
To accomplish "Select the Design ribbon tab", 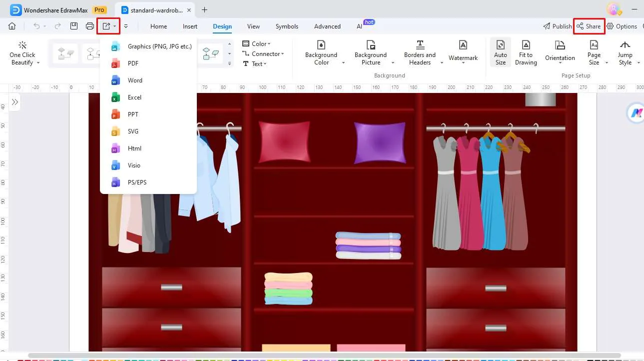I will (222, 26).
